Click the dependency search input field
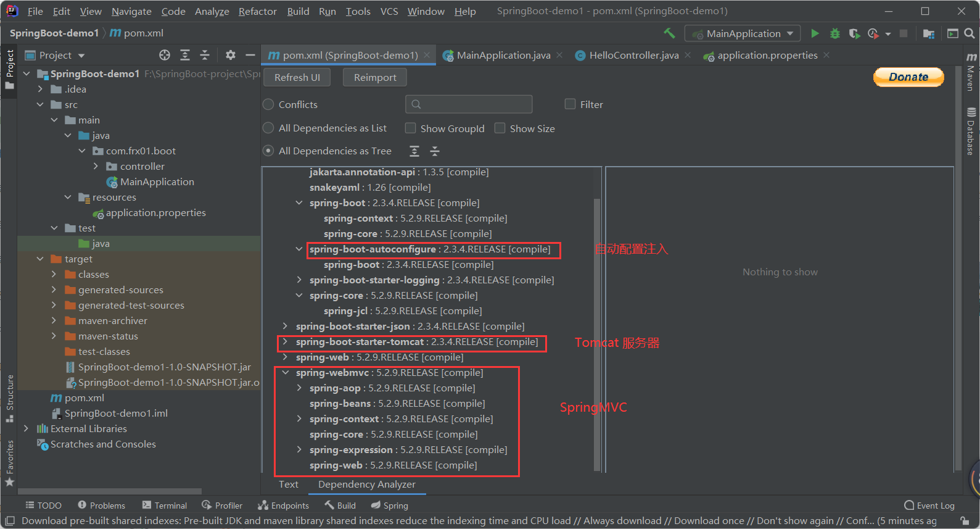 [x=469, y=104]
